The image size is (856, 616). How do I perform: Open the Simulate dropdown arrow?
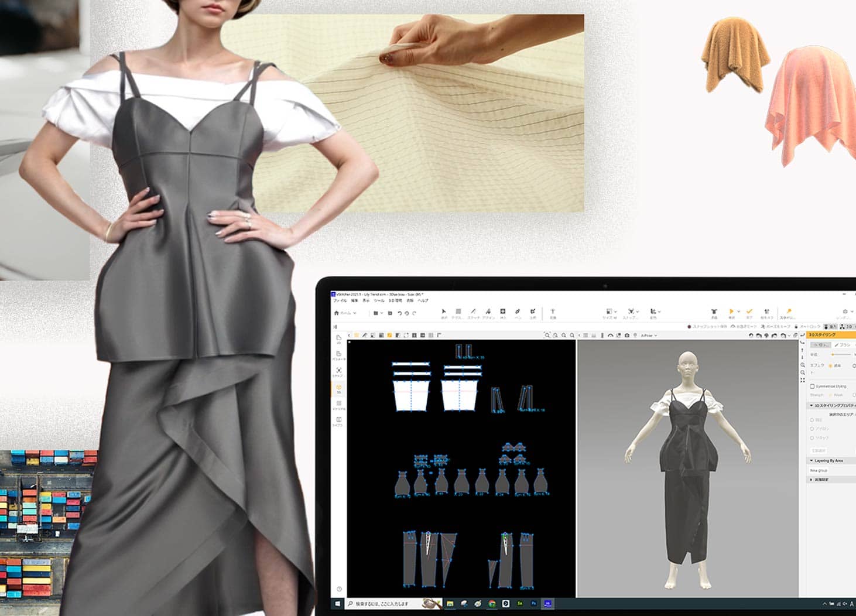(739, 312)
